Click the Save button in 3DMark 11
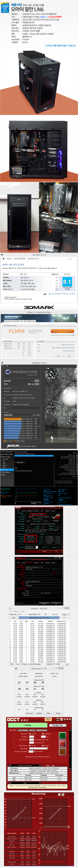 (69, 356)
